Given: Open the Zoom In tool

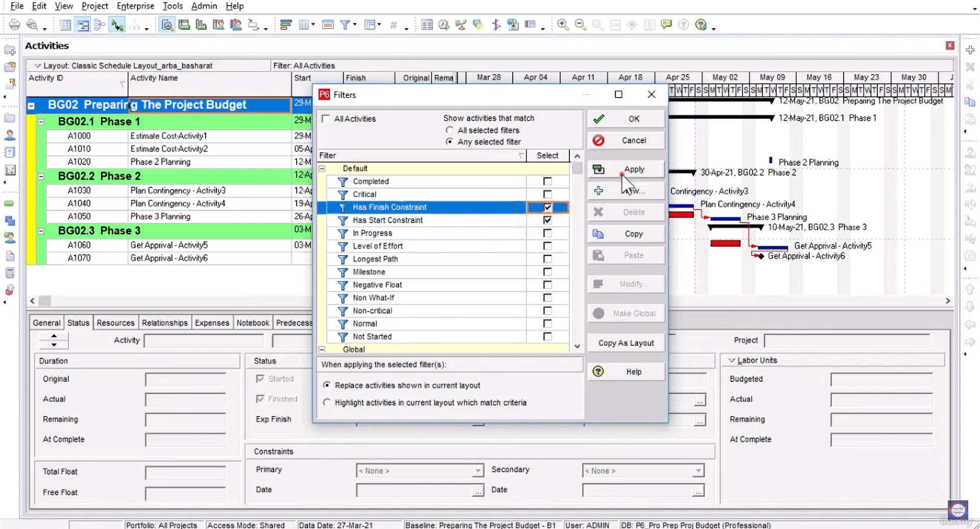Looking at the screenshot, I should 563,24.
